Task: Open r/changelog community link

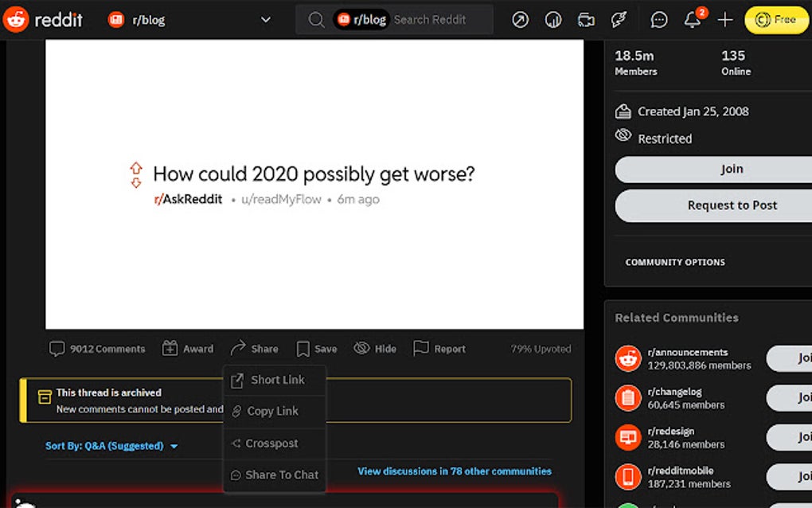Action: (x=674, y=392)
